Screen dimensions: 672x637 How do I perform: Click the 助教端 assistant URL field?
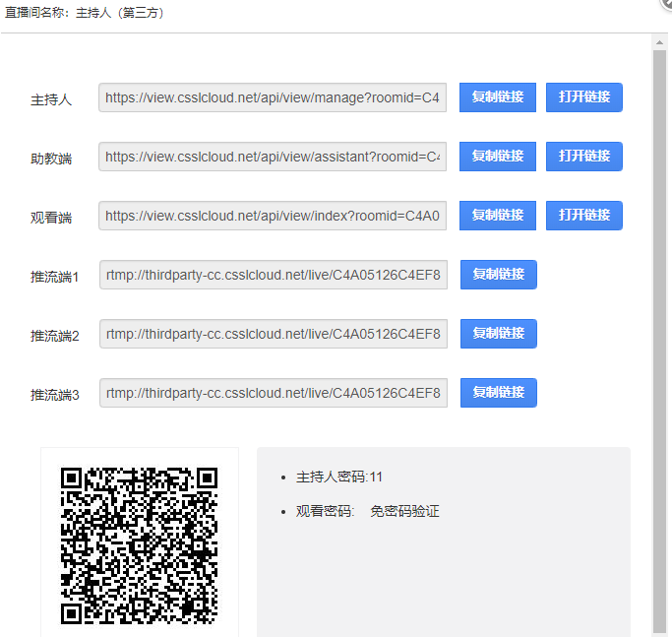(273, 157)
